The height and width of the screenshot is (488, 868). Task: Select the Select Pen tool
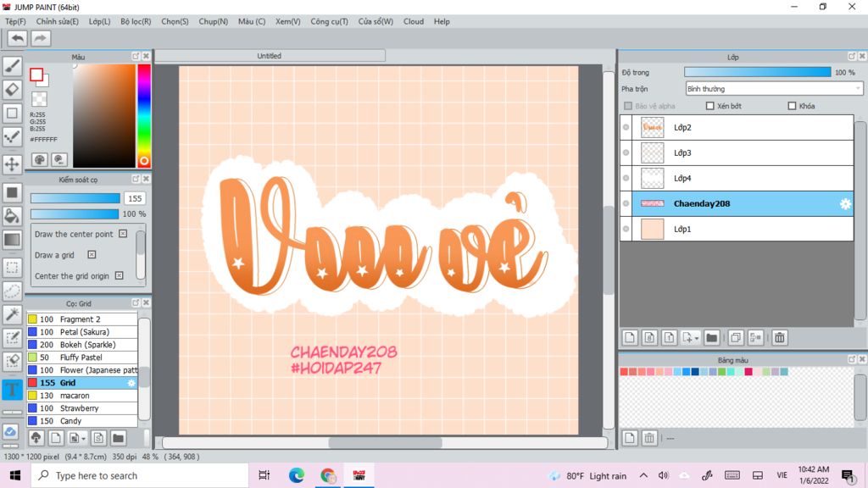coord(12,337)
